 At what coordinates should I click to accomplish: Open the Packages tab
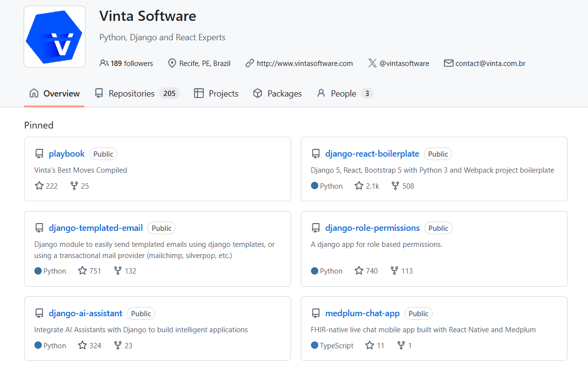point(278,94)
